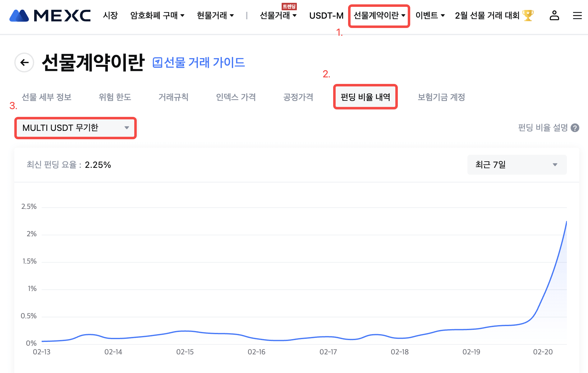Expand the 최근 7일 time range dropdown

[x=517, y=165]
